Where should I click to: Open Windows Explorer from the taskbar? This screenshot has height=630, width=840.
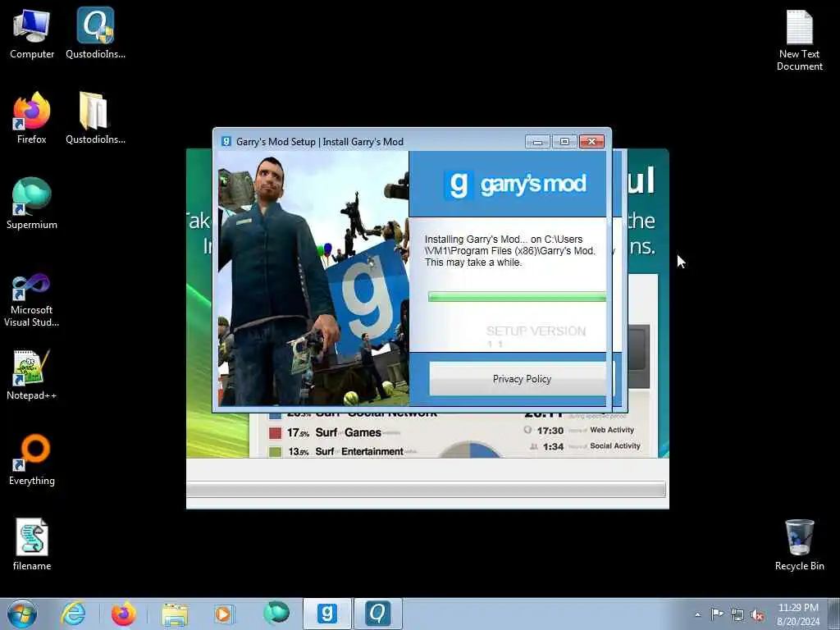175,614
